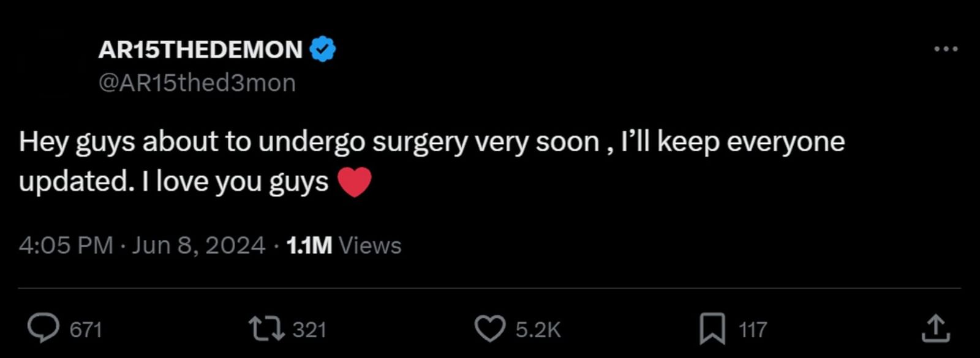This screenshot has width=980, height=358.
Task: Open the share icon with upward arrow
Action: (935, 329)
